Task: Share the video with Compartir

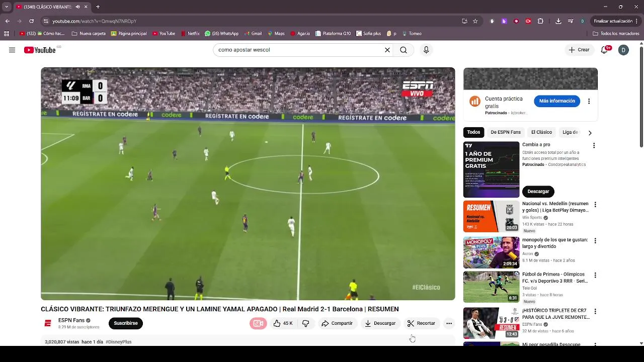Action: [x=337, y=323]
